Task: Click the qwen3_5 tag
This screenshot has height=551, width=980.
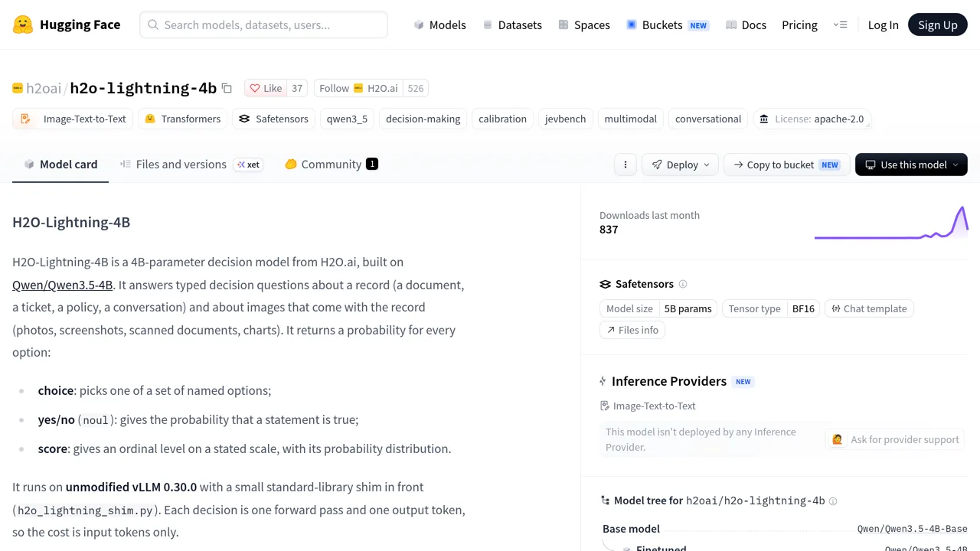Action: (x=347, y=119)
